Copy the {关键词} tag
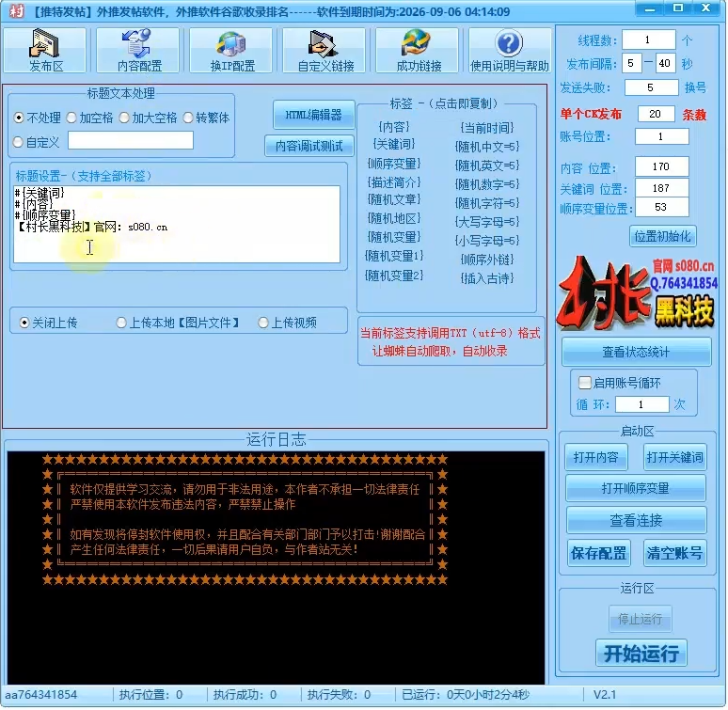Screen dimensions: 728x710 click(x=394, y=144)
